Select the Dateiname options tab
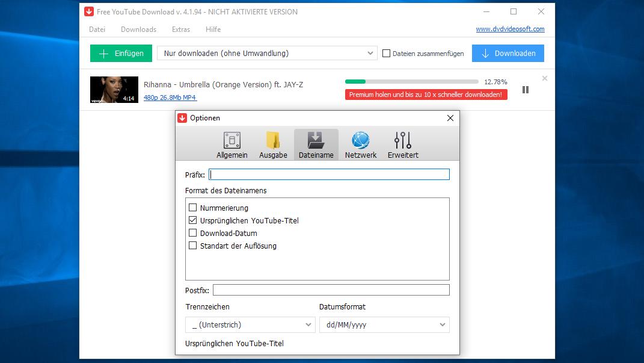The image size is (644, 363). click(316, 144)
